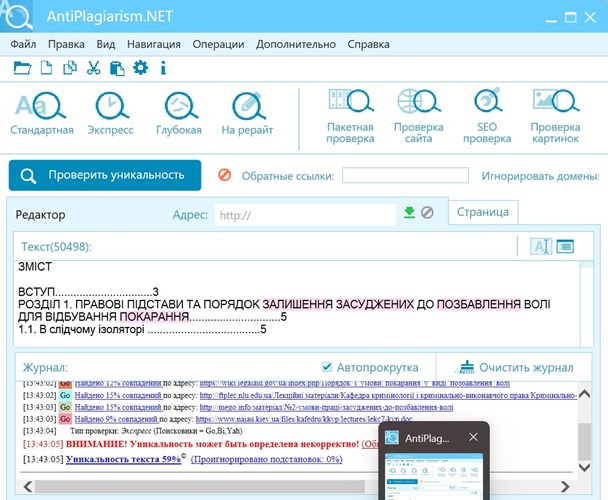This screenshot has height=500, width=608.
Task: Select the Глубокая check mode
Action: click(179, 113)
